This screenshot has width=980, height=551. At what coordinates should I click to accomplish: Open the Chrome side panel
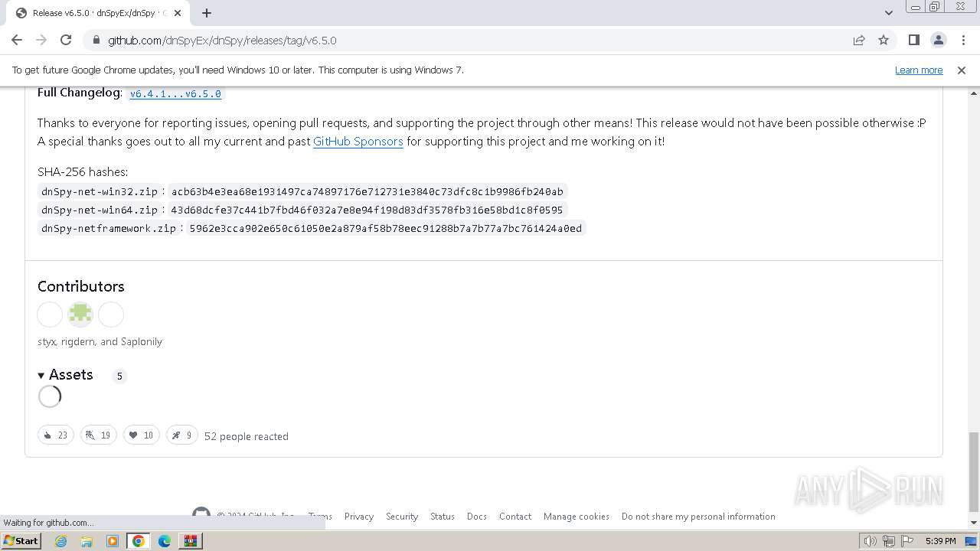[x=913, y=40]
